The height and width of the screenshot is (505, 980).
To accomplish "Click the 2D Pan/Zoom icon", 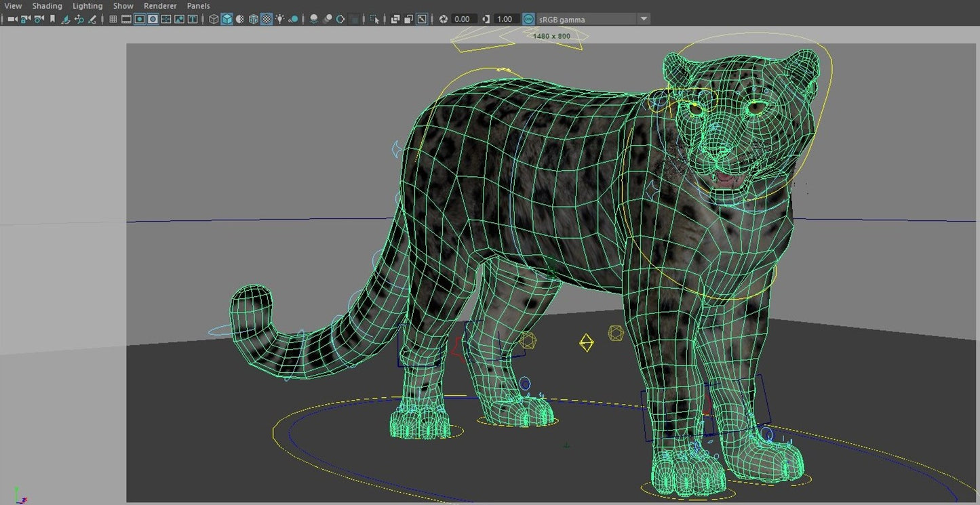I will pyautogui.click(x=79, y=19).
